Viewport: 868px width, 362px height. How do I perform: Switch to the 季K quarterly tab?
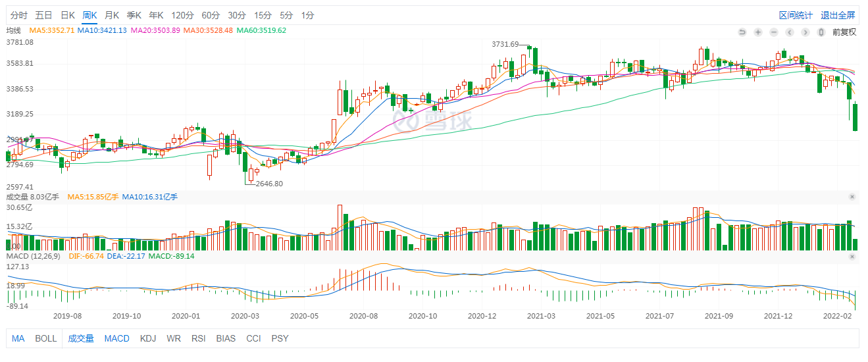click(x=134, y=15)
